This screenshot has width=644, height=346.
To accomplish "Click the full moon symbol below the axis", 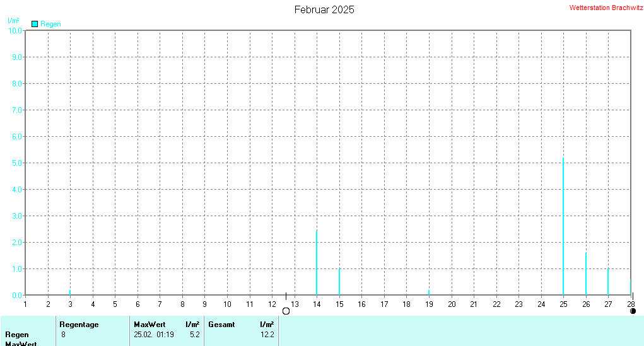I will pos(286,311).
